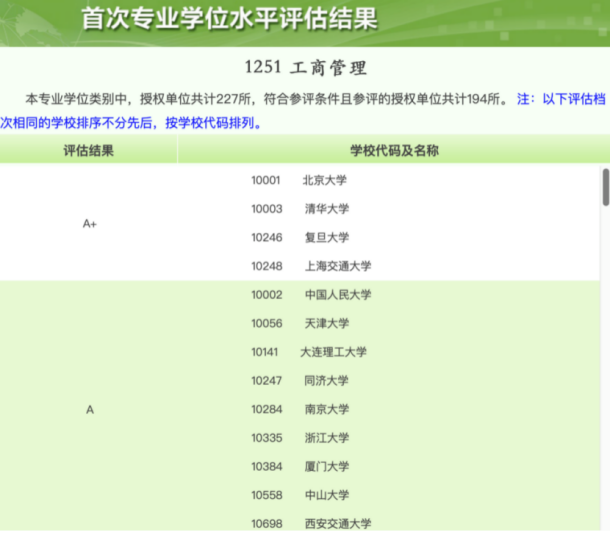Click the 复旦大学 entry

coord(327,237)
